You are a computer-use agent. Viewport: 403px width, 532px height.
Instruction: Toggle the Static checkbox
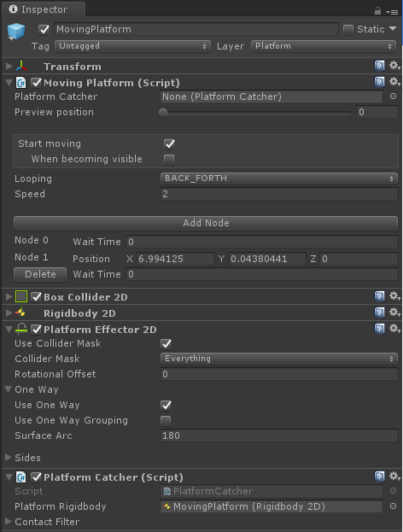click(x=348, y=30)
